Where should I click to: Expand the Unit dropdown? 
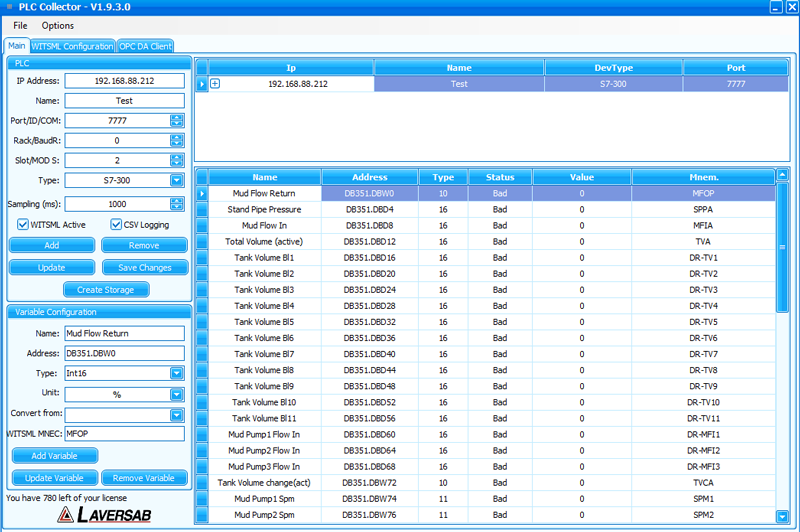(x=177, y=394)
